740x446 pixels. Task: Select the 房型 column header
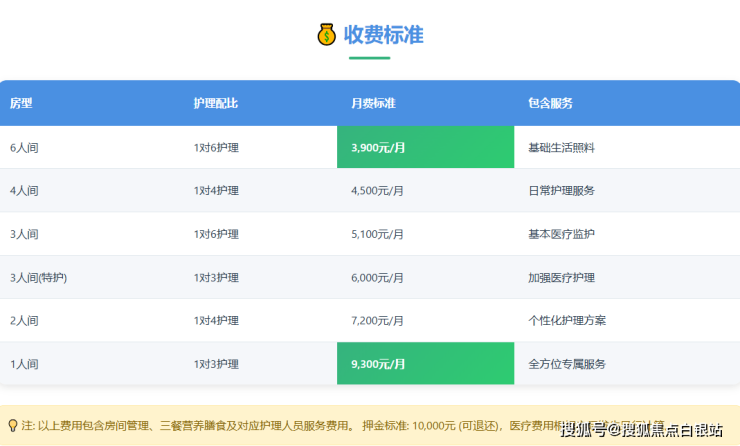coord(21,103)
